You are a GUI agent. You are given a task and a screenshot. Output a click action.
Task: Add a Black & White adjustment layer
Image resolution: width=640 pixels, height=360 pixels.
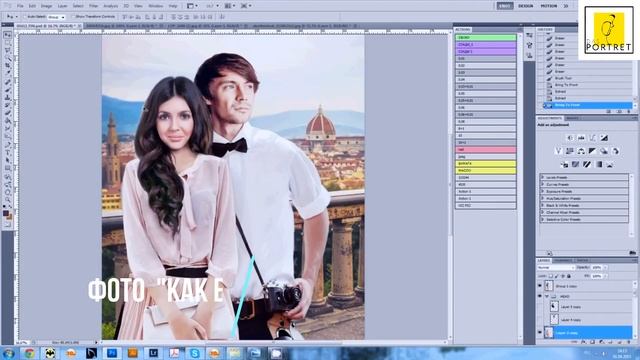tap(593, 151)
